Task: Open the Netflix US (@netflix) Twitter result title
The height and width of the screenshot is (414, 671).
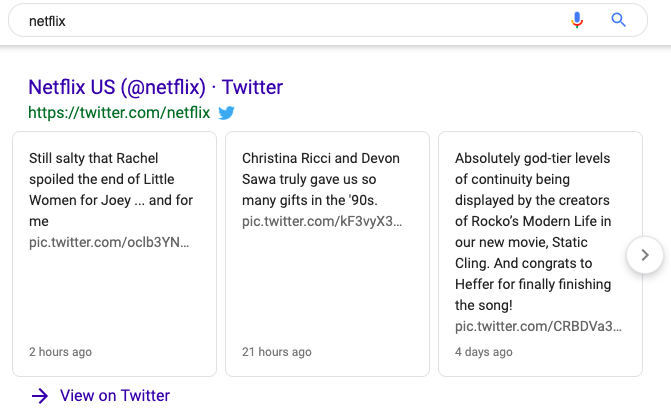Action: [155, 87]
